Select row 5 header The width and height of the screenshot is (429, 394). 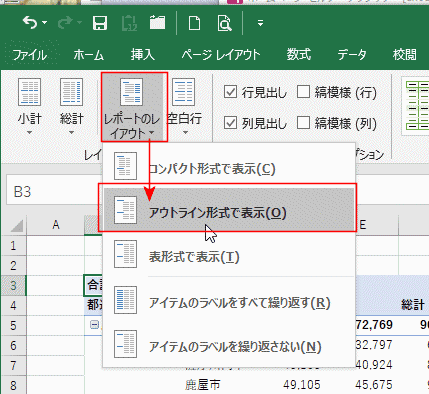tap(13, 326)
